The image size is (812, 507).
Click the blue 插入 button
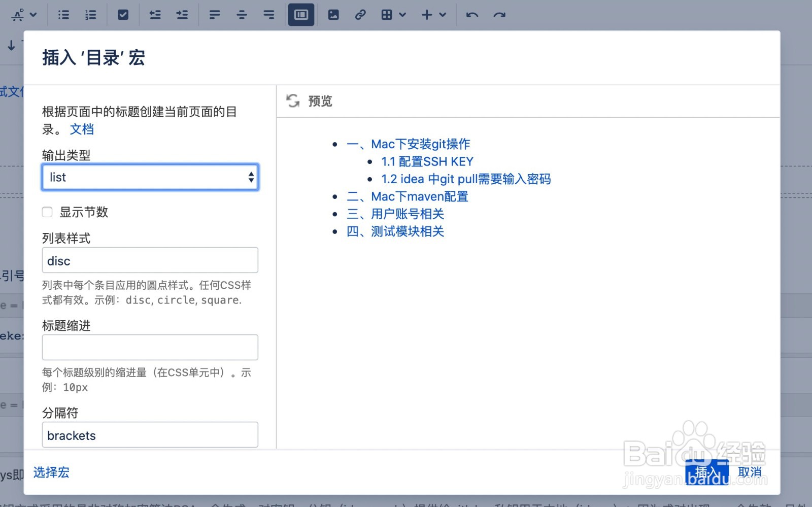click(x=706, y=471)
